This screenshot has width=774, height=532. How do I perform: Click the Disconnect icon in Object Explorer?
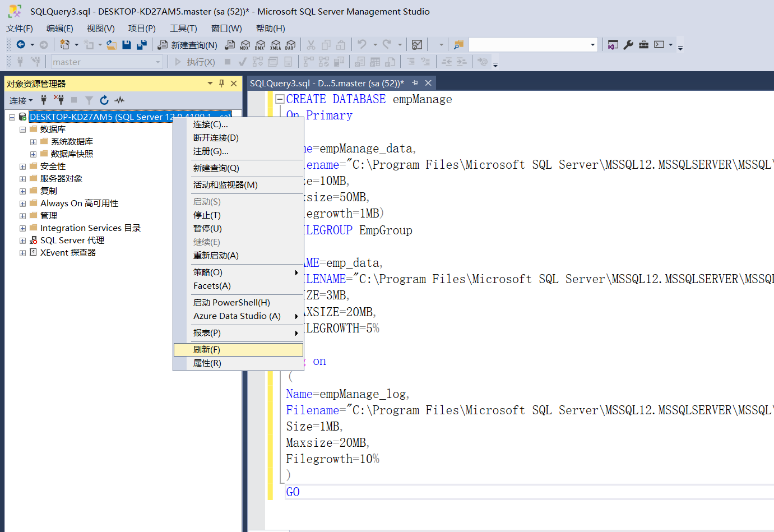[x=59, y=100]
